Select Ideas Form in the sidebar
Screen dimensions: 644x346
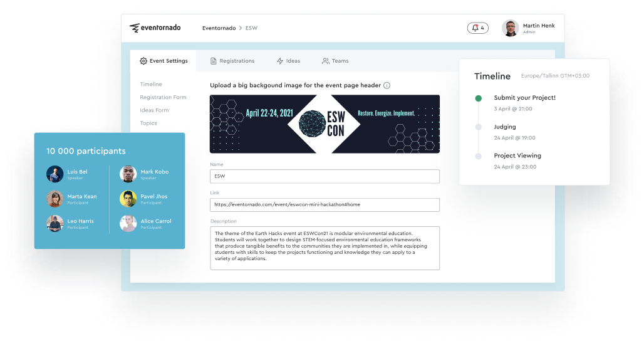tap(154, 110)
